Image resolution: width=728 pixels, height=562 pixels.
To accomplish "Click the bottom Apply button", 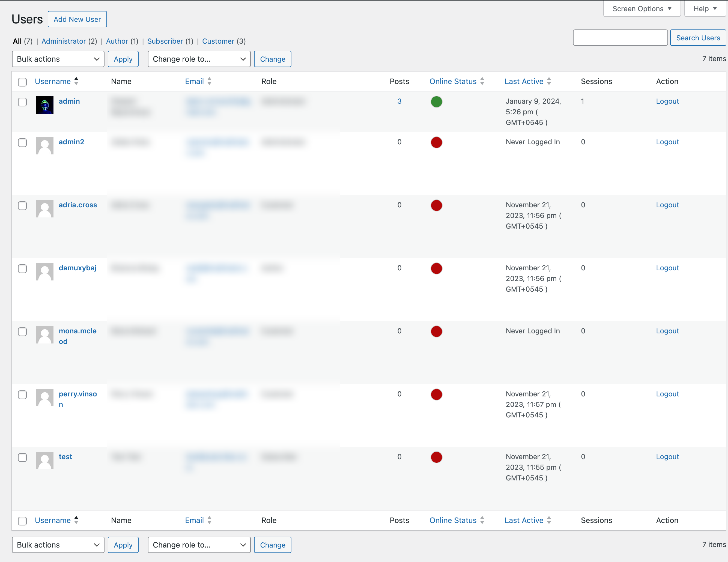I will pyautogui.click(x=123, y=545).
